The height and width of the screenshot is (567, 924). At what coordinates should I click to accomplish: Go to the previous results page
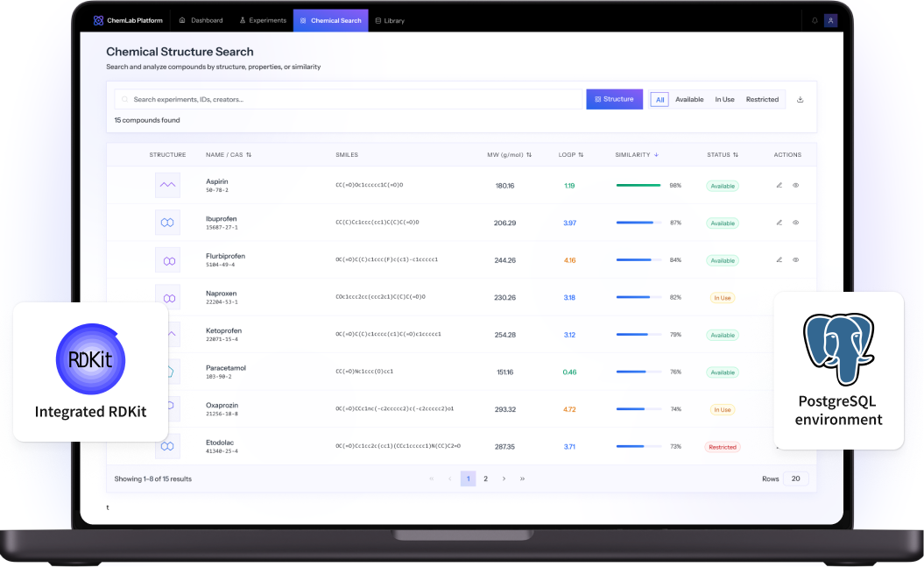[x=449, y=478]
